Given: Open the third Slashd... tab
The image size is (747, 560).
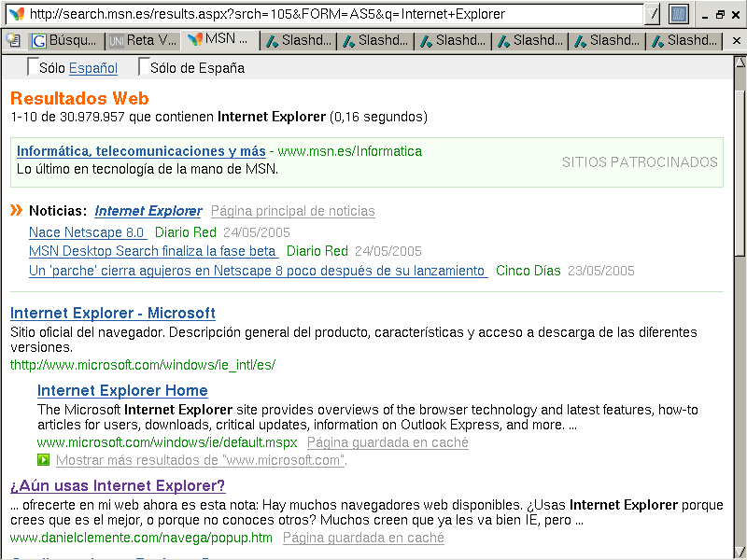Looking at the screenshot, I should click(x=453, y=41).
